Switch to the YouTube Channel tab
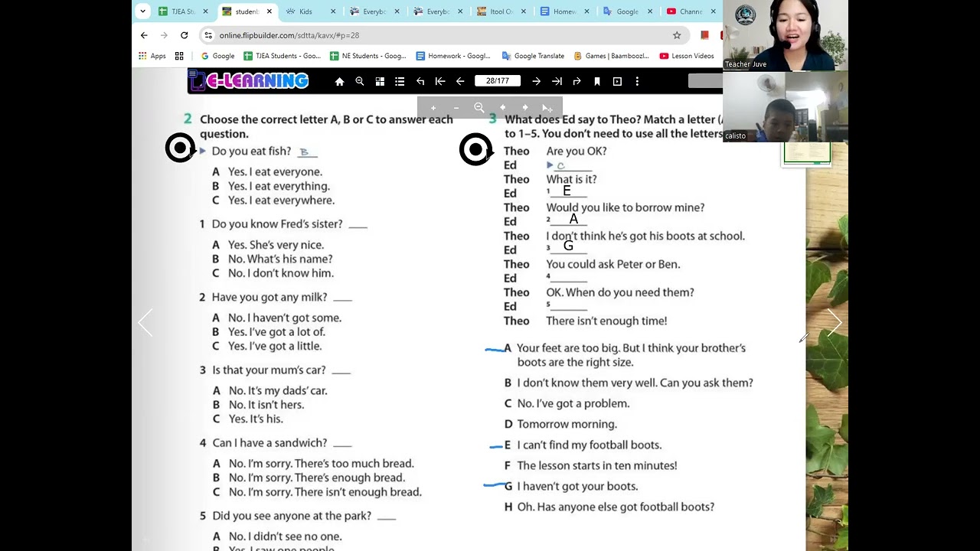The width and height of the screenshot is (980, 551). [x=691, y=11]
